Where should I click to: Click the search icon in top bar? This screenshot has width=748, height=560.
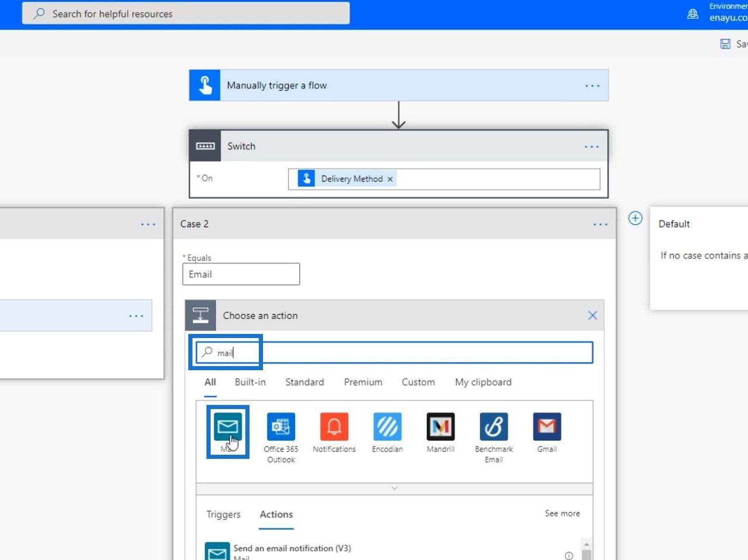[39, 13]
